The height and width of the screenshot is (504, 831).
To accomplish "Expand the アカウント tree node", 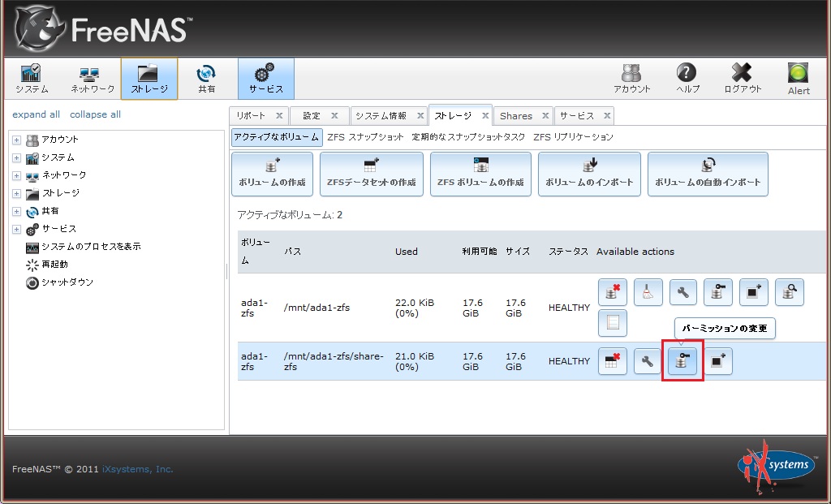I will coord(16,140).
